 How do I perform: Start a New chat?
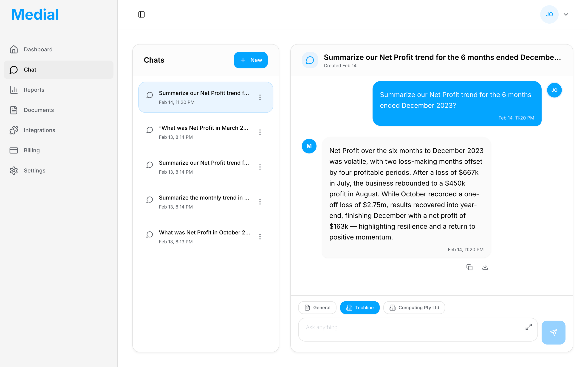251,60
